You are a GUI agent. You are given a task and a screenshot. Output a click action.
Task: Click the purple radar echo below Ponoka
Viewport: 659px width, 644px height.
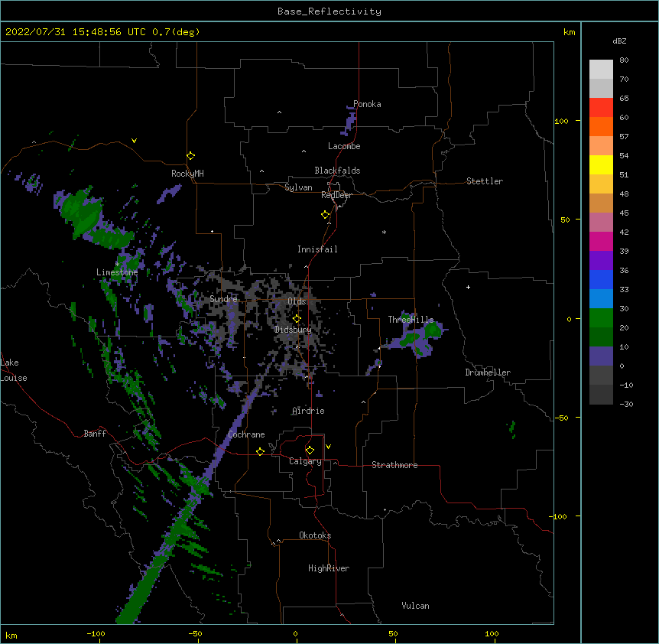point(349,122)
